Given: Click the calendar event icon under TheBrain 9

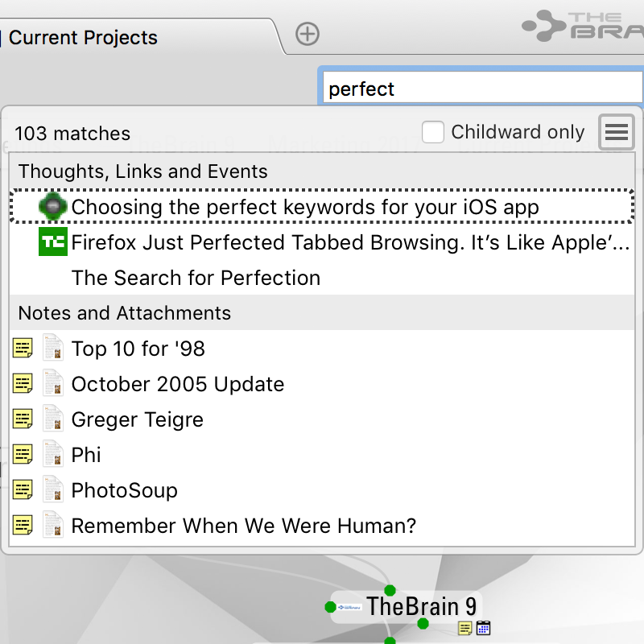Looking at the screenshot, I should (x=483, y=628).
